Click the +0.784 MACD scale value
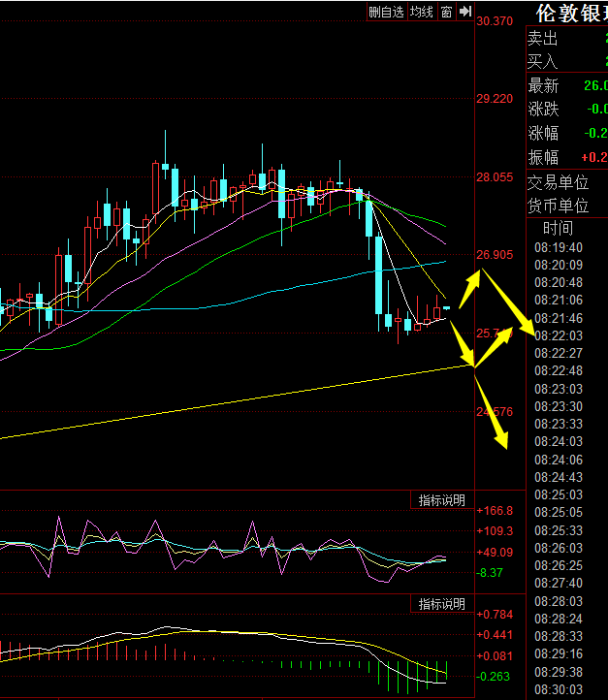Image resolution: width=608 pixels, height=700 pixels. [496, 615]
